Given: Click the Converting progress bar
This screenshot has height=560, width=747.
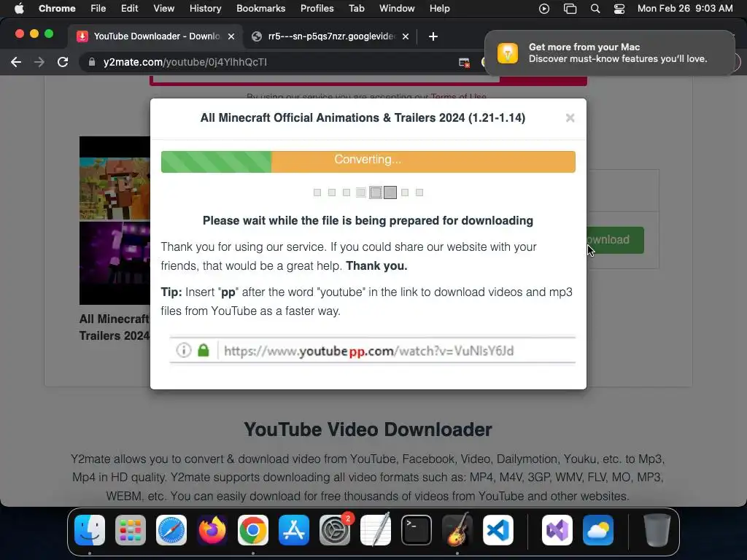Looking at the screenshot, I should (x=368, y=162).
